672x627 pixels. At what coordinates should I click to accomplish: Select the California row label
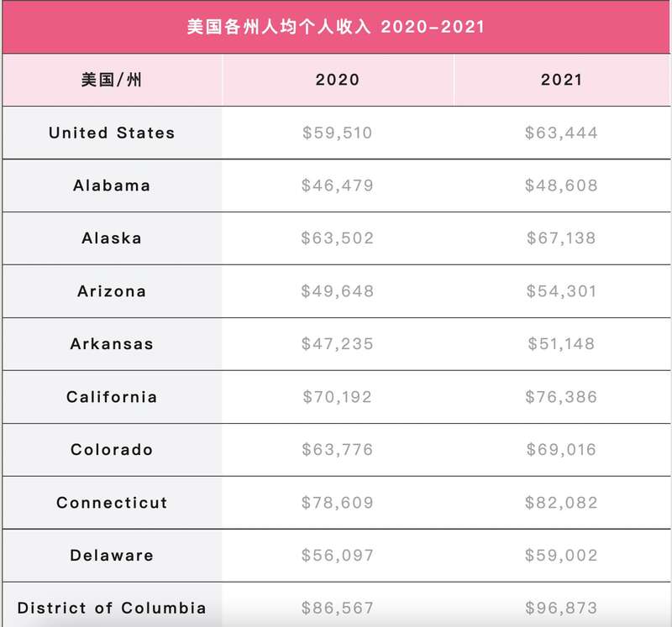coord(112,397)
